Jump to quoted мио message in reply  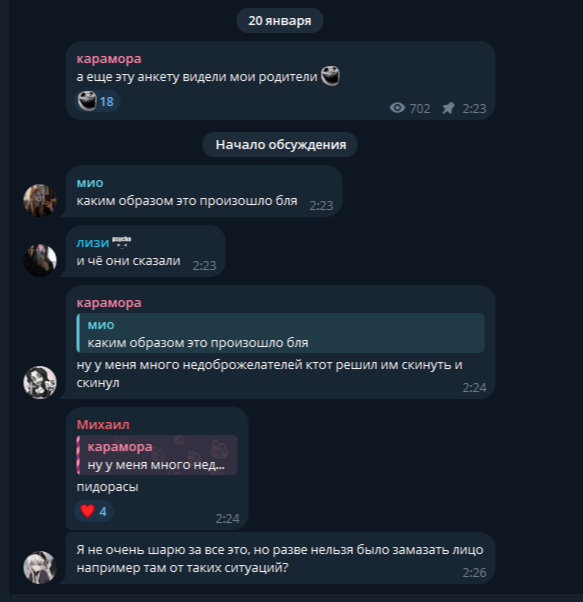[280, 333]
